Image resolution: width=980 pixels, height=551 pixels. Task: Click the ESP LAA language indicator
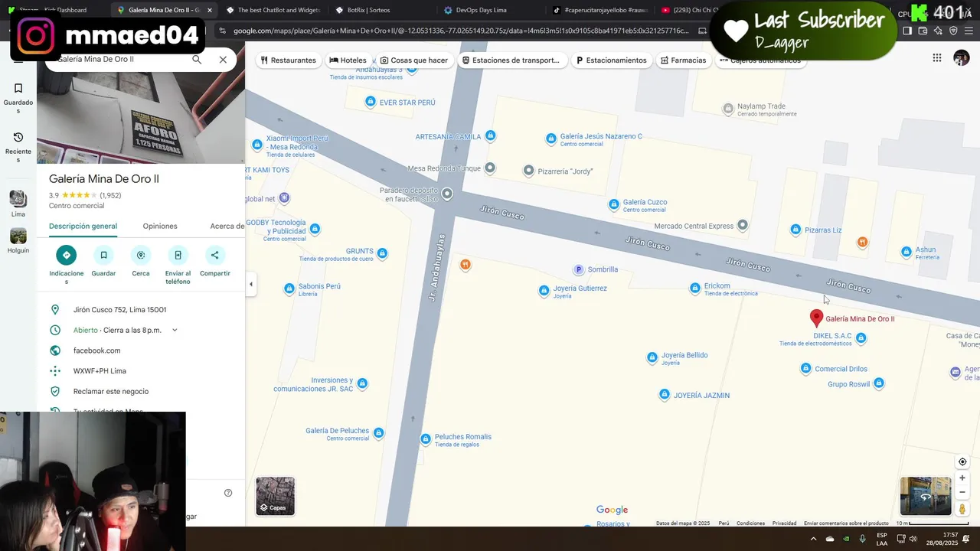(x=882, y=539)
